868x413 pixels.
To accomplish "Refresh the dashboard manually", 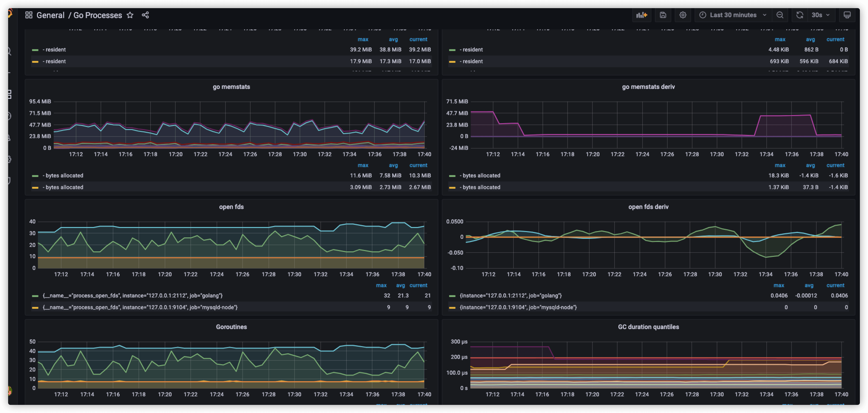I will click(x=799, y=15).
